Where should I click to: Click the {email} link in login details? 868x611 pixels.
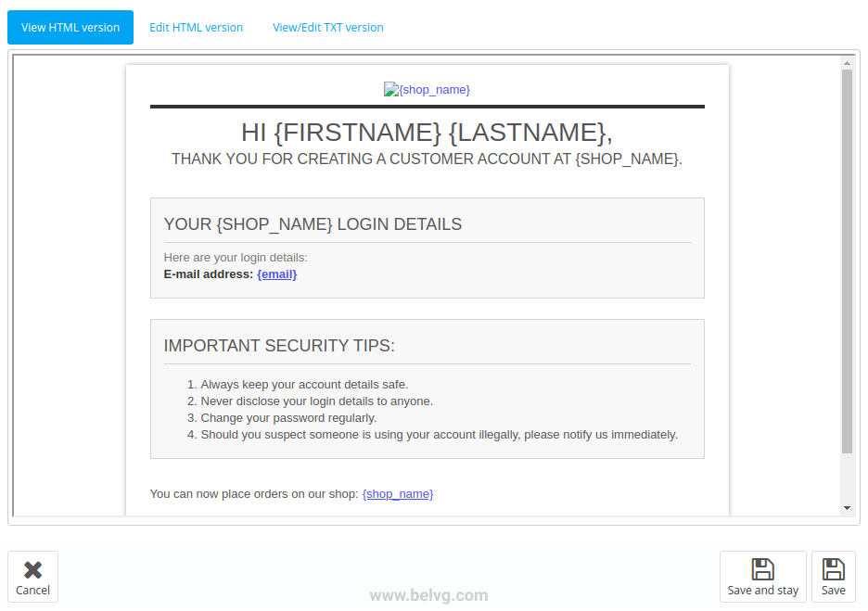[276, 274]
